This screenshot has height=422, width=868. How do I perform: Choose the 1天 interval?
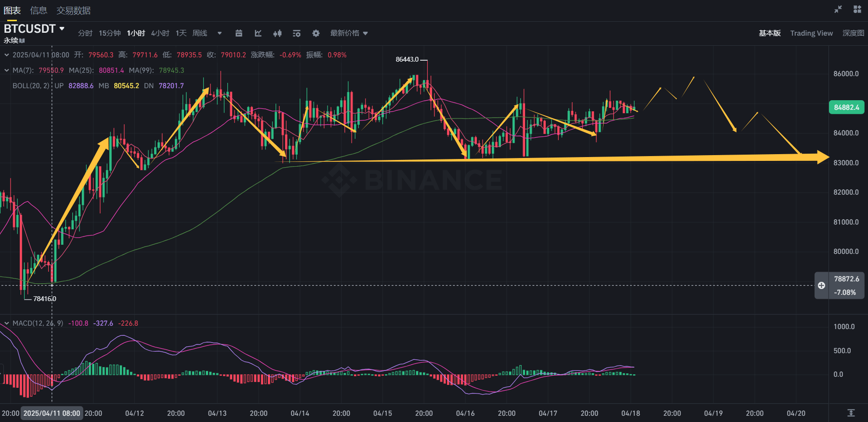pyautogui.click(x=181, y=33)
